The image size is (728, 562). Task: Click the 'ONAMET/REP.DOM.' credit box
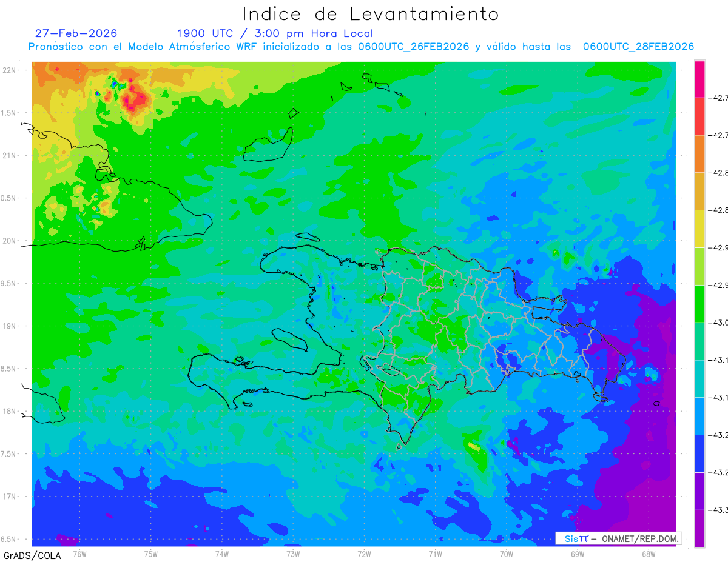618,538
